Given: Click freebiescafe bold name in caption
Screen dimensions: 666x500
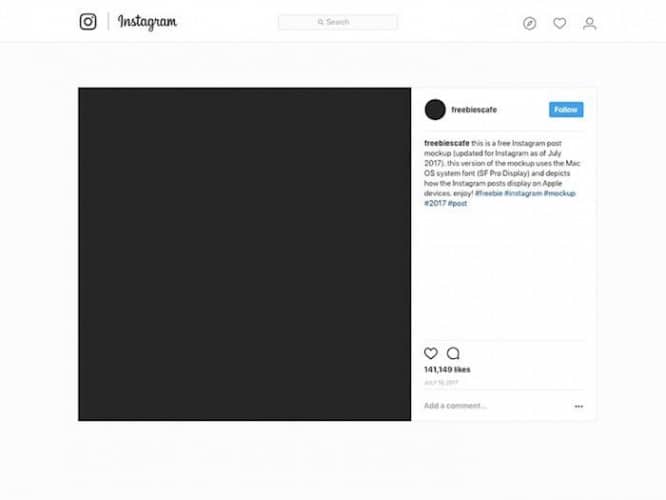Looking at the screenshot, I should click(447, 143).
